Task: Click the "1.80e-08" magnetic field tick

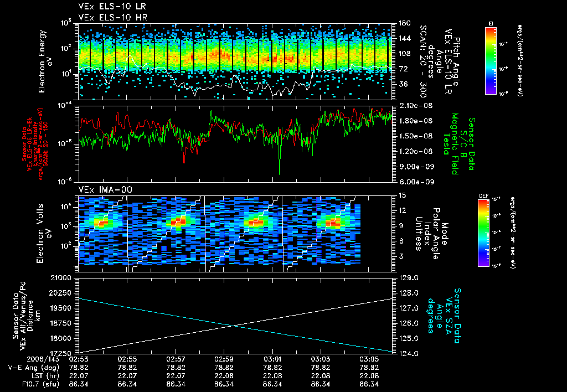Action: 415,121
